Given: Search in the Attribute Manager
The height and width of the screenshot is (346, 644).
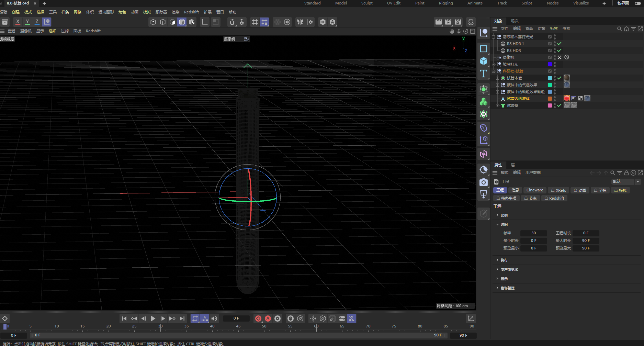Looking at the screenshot, I should [x=612, y=173].
